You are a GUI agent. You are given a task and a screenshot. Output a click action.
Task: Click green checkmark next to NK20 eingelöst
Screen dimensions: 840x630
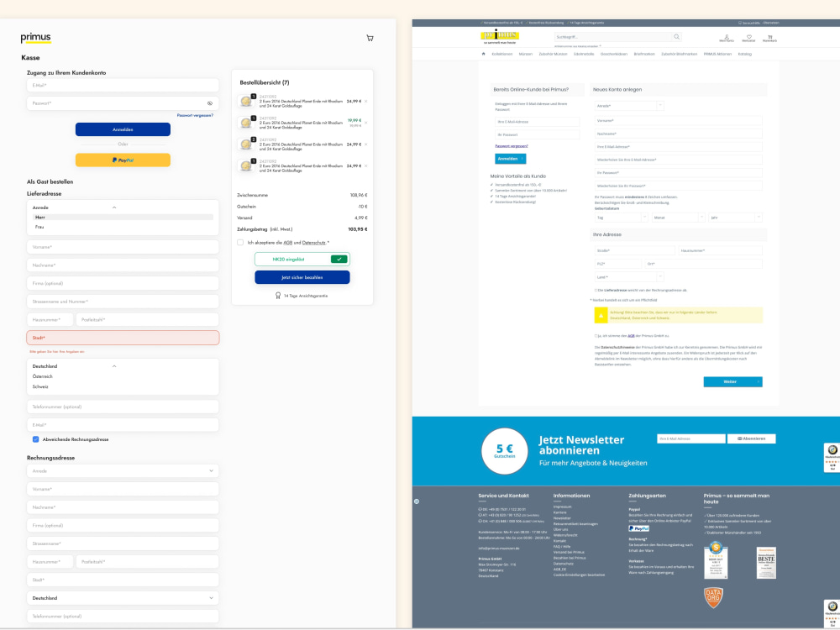pyautogui.click(x=339, y=260)
